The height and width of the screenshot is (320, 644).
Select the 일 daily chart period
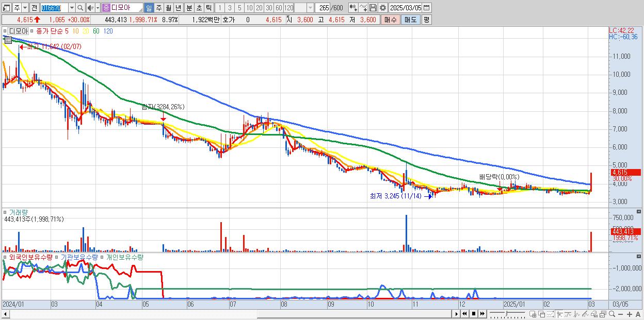click(149, 8)
